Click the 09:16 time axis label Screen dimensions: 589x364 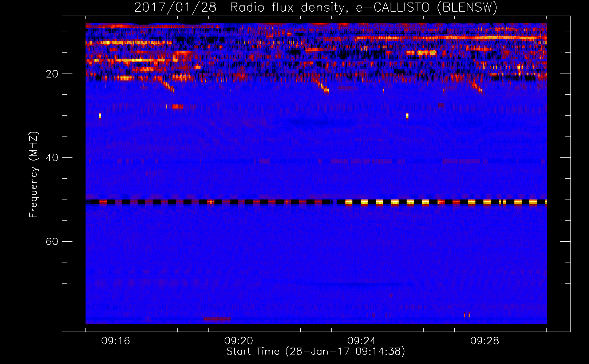pyautogui.click(x=116, y=341)
